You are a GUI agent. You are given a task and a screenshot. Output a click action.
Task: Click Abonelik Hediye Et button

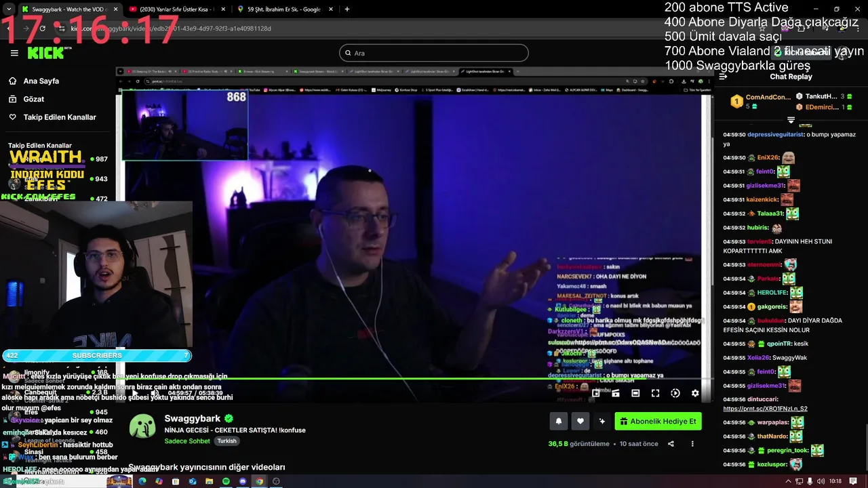[x=658, y=421]
